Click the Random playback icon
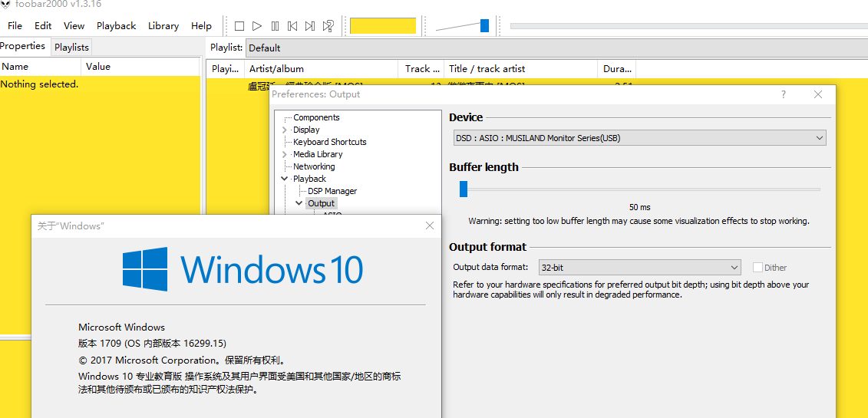This screenshot has width=868, height=418. pos(328,26)
